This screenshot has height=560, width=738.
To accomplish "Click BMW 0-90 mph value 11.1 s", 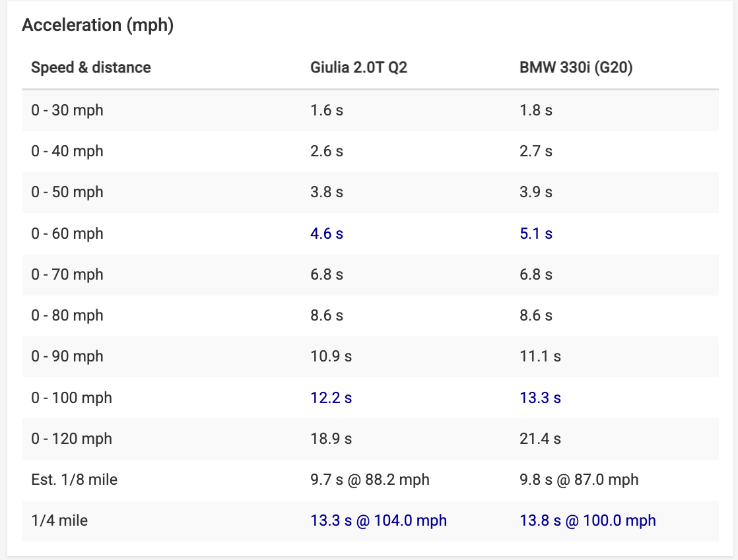I will (540, 356).
